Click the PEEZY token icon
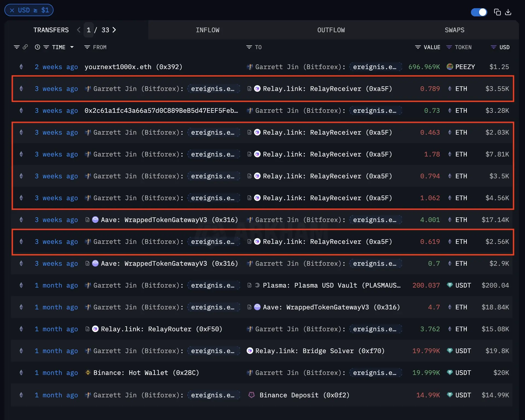 (x=450, y=67)
